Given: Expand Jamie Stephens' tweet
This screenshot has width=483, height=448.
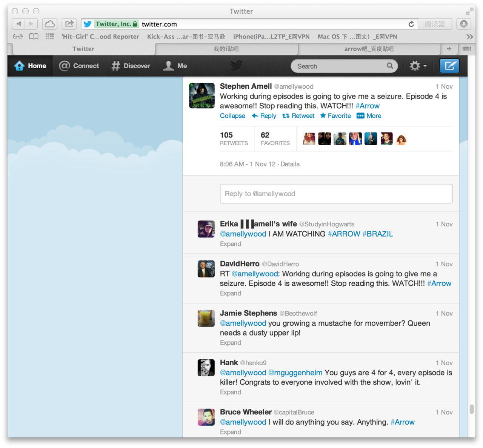Looking at the screenshot, I should tap(231, 343).
